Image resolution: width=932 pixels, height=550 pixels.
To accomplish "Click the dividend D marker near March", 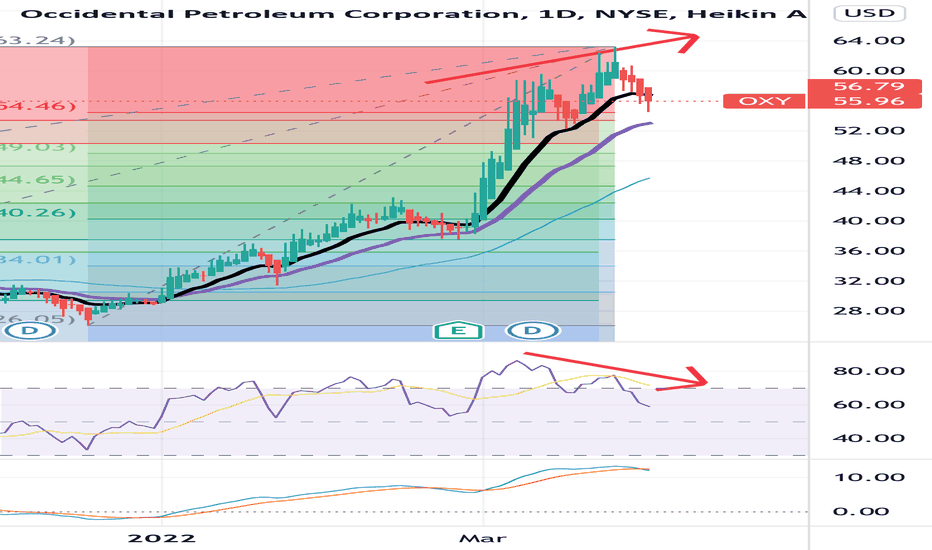I will [x=533, y=331].
